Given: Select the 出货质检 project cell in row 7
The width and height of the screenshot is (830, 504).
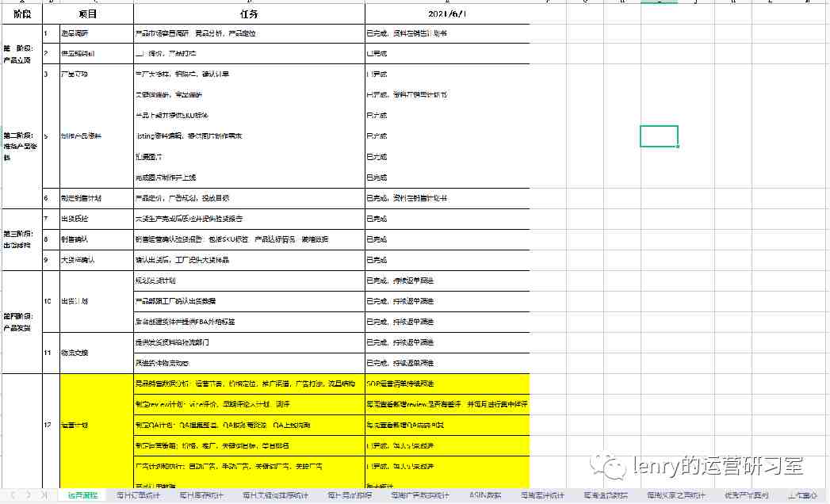Looking at the screenshot, I should (97, 219).
